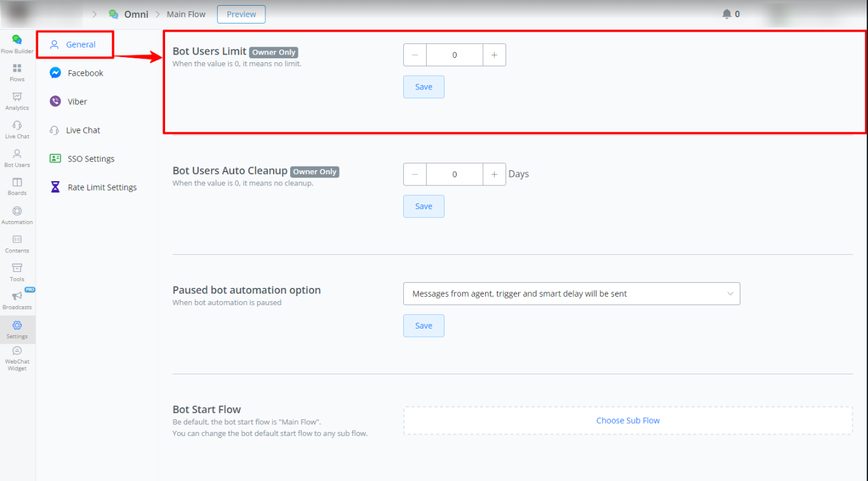The height and width of the screenshot is (481, 868).
Task: Go to Live Chat headset icon in sidebar
Action: click(17, 129)
